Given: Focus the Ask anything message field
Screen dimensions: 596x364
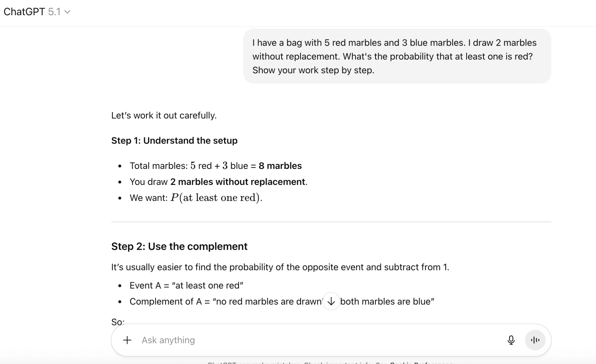Looking at the screenshot, I should pos(291,340).
